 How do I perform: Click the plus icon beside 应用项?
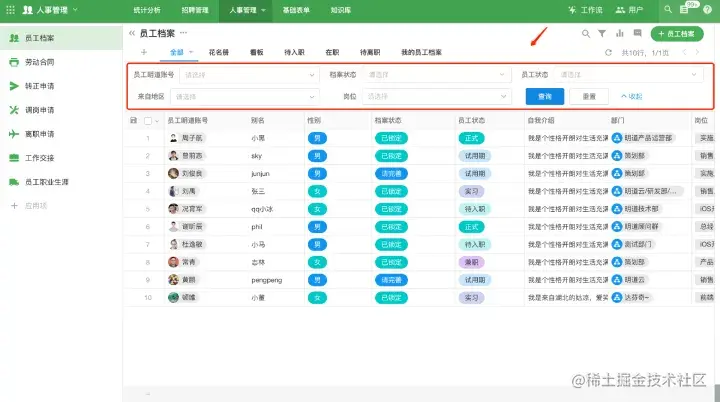pos(14,206)
